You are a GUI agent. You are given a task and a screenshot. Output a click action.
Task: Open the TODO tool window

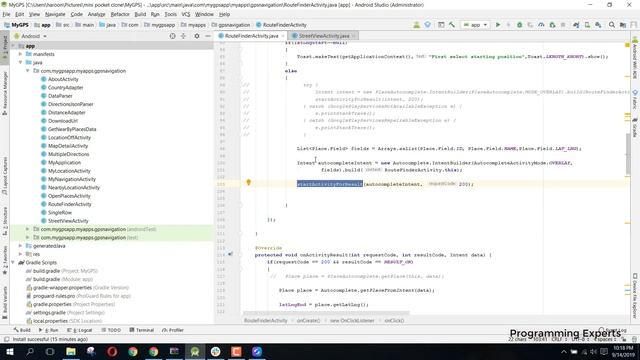click(111, 330)
